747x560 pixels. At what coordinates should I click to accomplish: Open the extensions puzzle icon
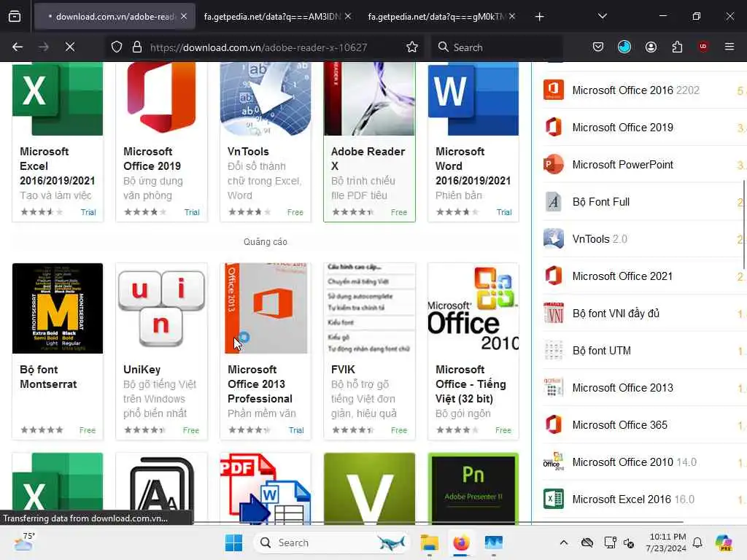coord(677,47)
